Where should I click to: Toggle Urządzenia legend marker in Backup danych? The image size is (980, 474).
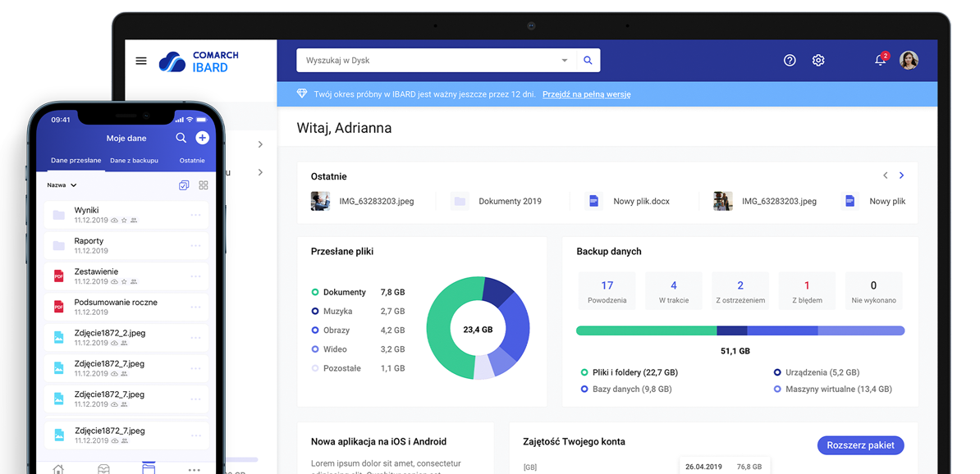click(x=777, y=372)
